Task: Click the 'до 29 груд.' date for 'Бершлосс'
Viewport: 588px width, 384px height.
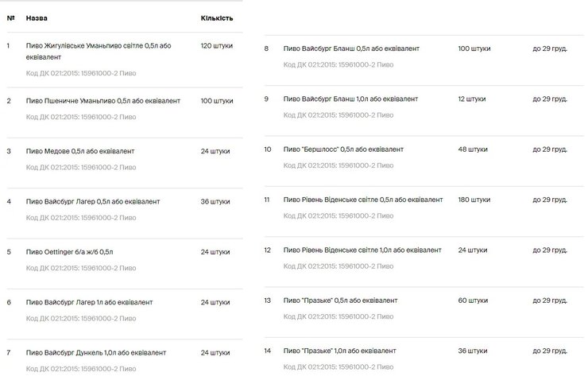Action: (x=550, y=149)
